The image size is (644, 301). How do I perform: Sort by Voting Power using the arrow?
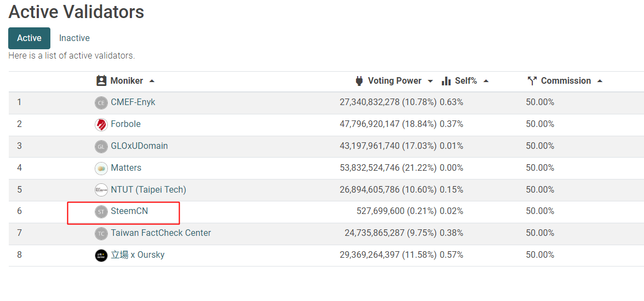pyautogui.click(x=430, y=82)
